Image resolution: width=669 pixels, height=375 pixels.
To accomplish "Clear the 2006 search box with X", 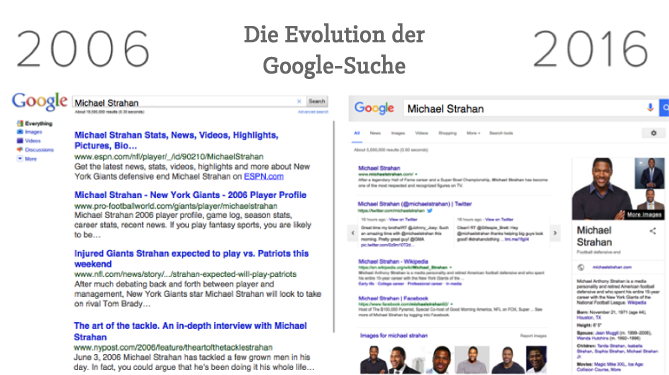I will coord(299,101).
